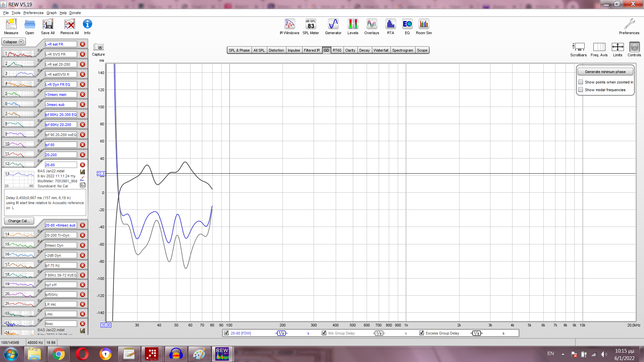Viewport: 644px width, 362px height.
Task: Click the measurement name field 'lpf 80'
Action: coord(61,145)
